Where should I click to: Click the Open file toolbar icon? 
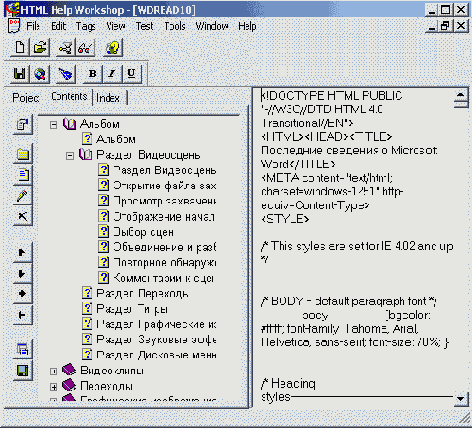coord(40,47)
